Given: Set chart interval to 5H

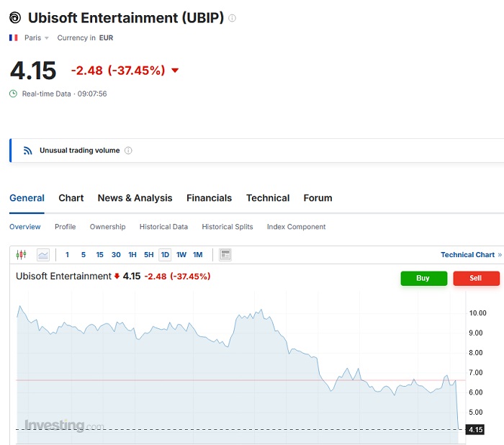Looking at the screenshot, I should tap(148, 255).
